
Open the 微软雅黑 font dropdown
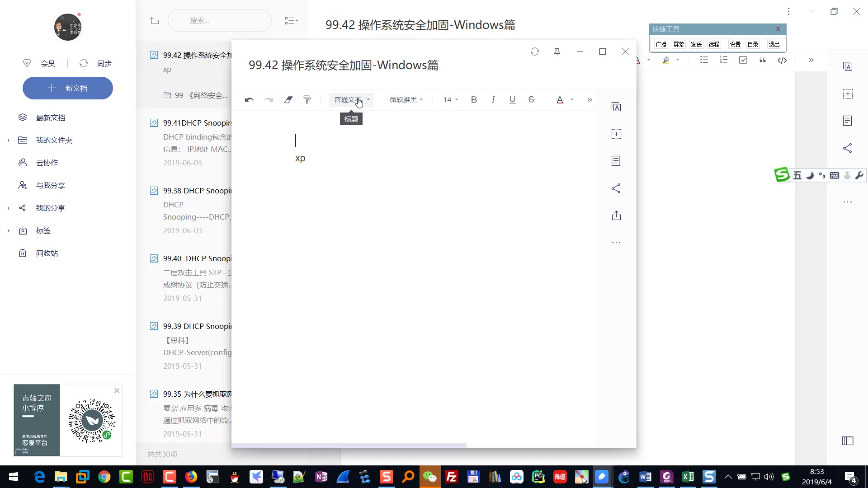(406, 100)
